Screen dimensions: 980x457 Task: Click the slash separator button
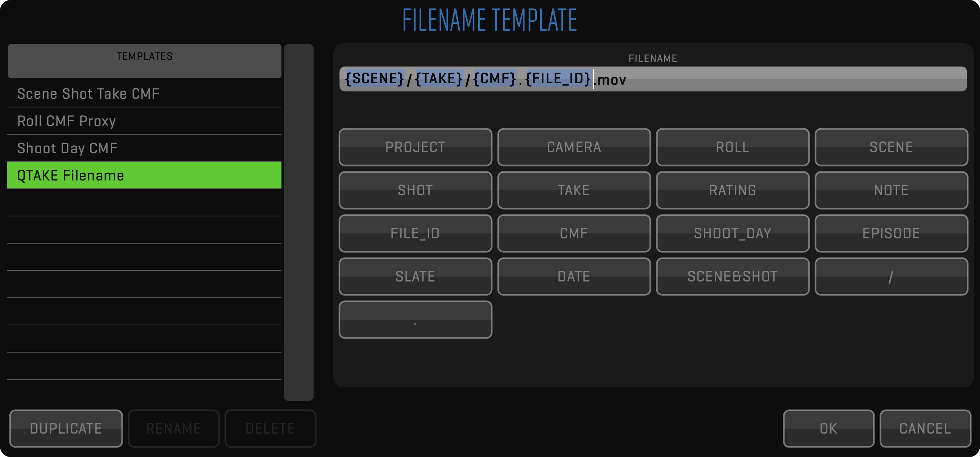coord(891,277)
